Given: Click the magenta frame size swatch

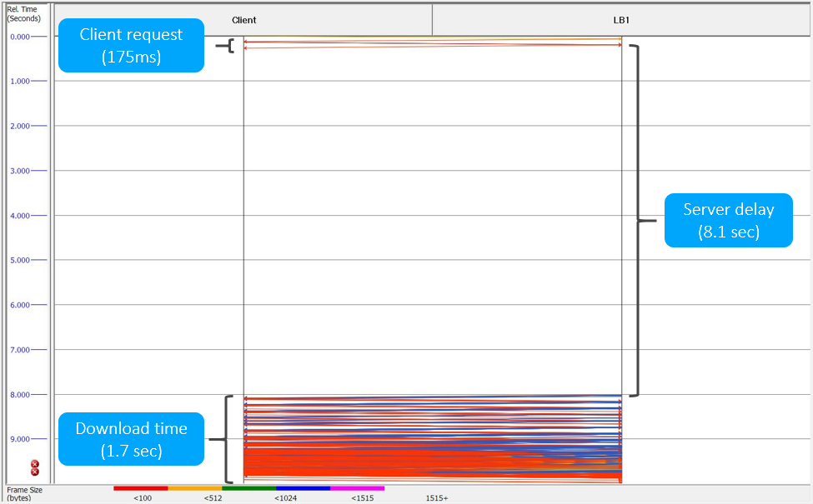Looking at the screenshot, I should pyautogui.click(x=357, y=488).
